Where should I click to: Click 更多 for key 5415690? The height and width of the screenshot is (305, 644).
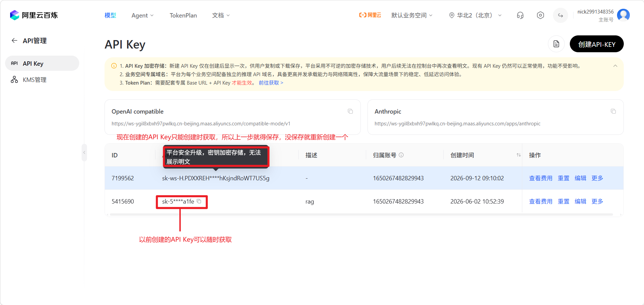coord(597,201)
